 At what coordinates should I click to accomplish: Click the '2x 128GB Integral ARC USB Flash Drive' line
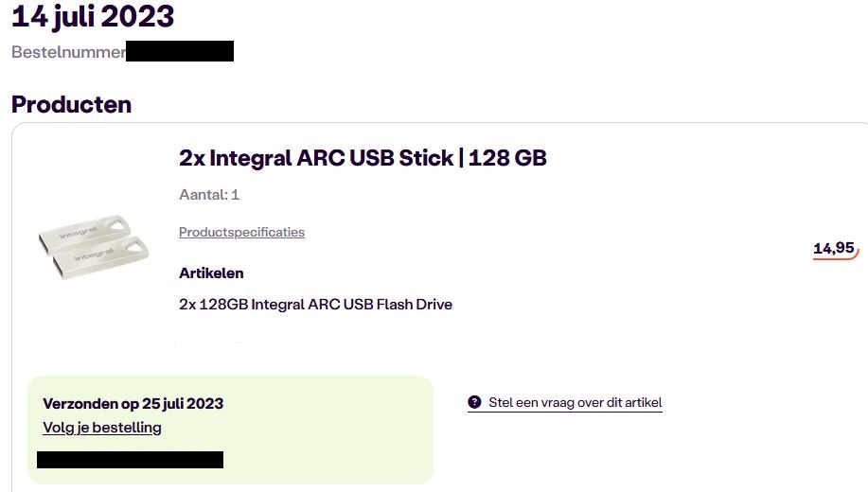click(315, 305)
